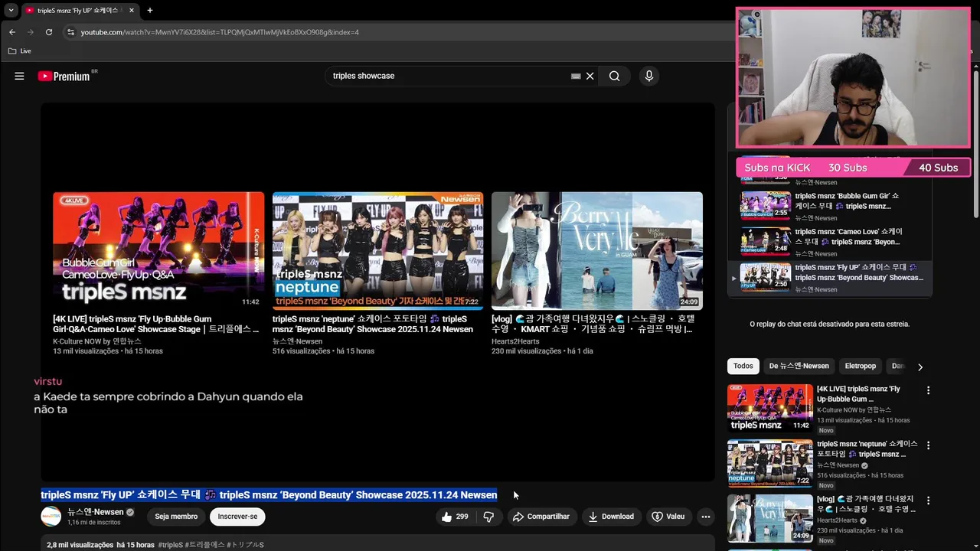Screen dimensions: 980x551
Task: Open the 뉴스엔·Newsen channel name under video
Action: click(x=96, y=512)
